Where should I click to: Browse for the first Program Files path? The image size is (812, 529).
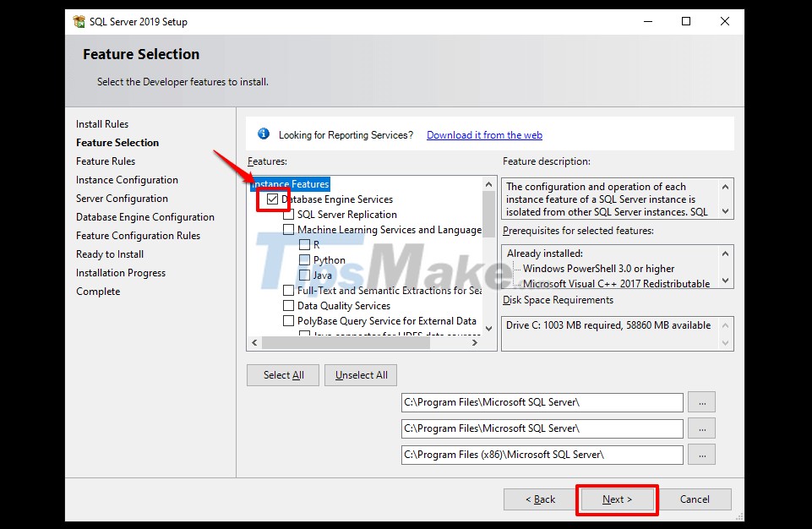(x=701, y=402)
